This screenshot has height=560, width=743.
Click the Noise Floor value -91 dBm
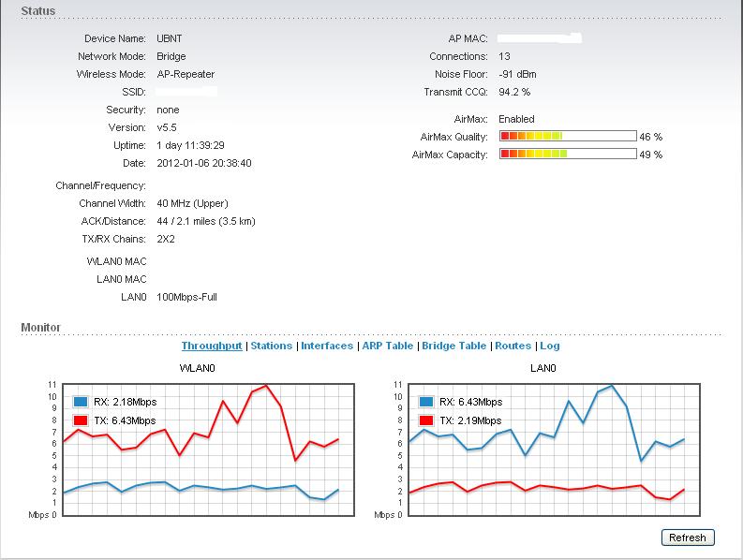(x=517, y=74)
